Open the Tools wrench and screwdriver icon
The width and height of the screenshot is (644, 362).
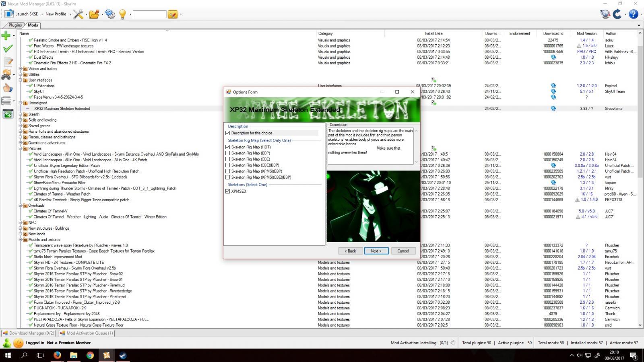click(x=78, y=14)
